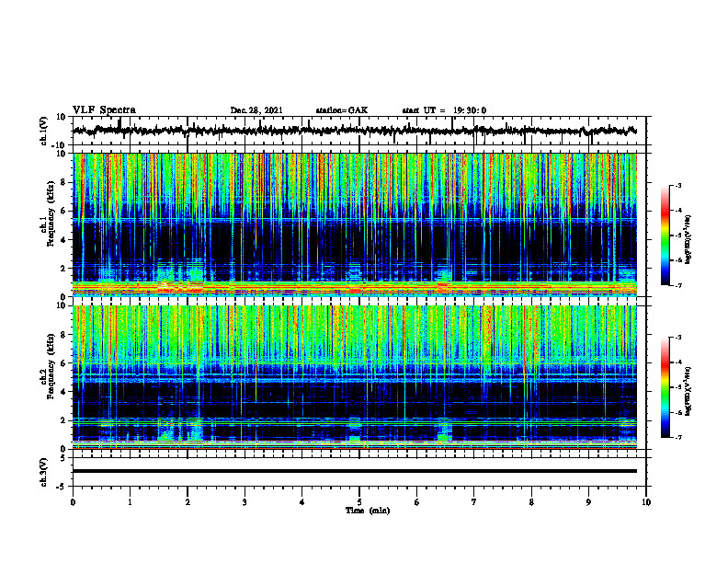728x563 pixels.
Task: Click the flat ch.3 voltage trace line
Action: [355, 471]
